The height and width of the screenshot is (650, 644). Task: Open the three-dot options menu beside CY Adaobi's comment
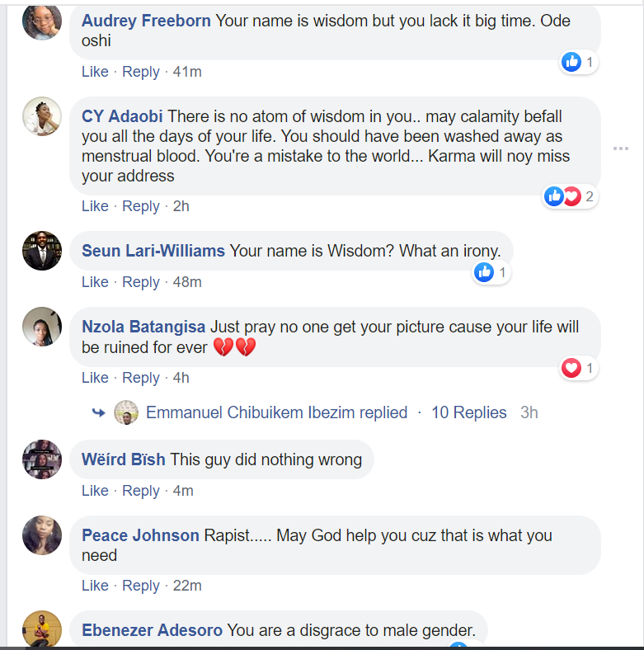click(x=621, y=148)
